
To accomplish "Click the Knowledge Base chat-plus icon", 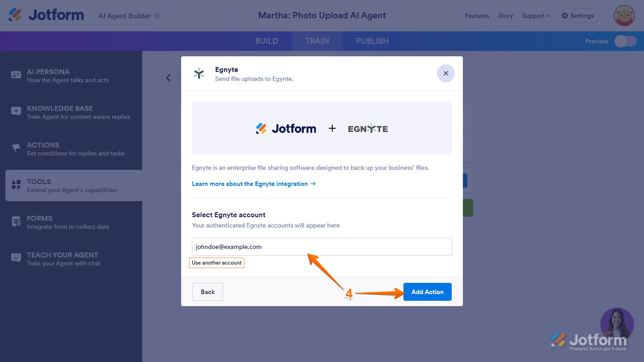I will [16, 112].
